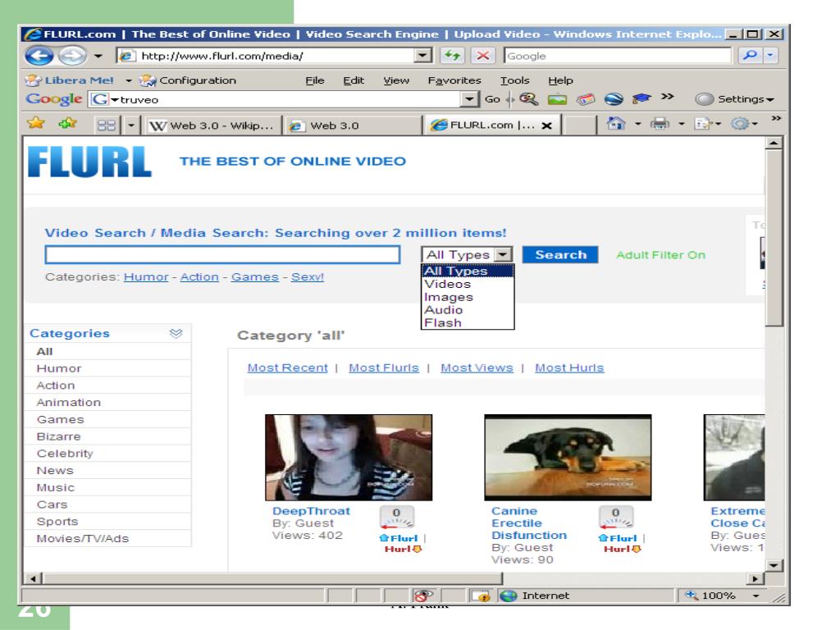Open the Configuration toolbar item
Screen dimensions: 840x630
pyautogui.click(x=188, y=80)
